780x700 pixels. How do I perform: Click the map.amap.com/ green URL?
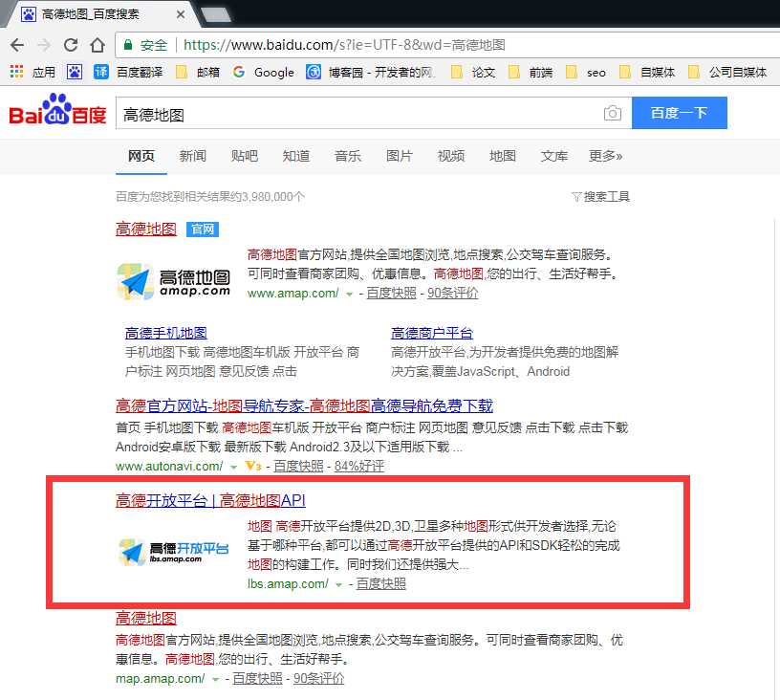pos(161,679)
